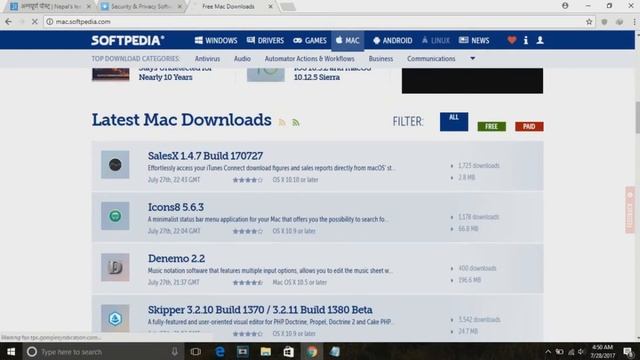
Task: Click the taskbar microphone icon
Action: (x=175, y=351)
